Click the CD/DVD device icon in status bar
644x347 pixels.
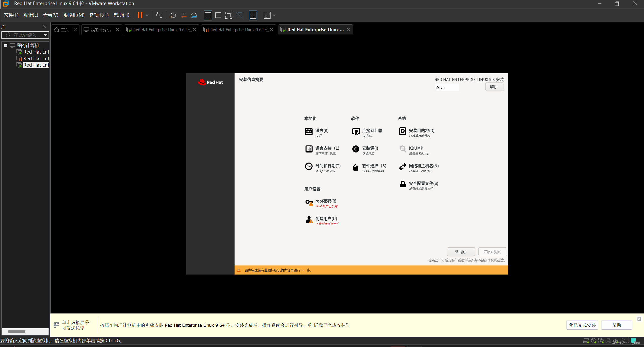(594, 341)
